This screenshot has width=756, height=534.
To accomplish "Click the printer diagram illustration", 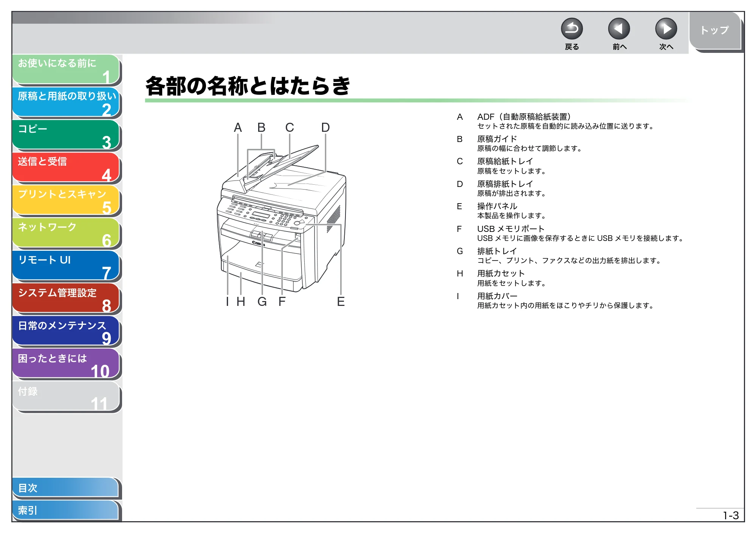I will [x=282, y=218].
